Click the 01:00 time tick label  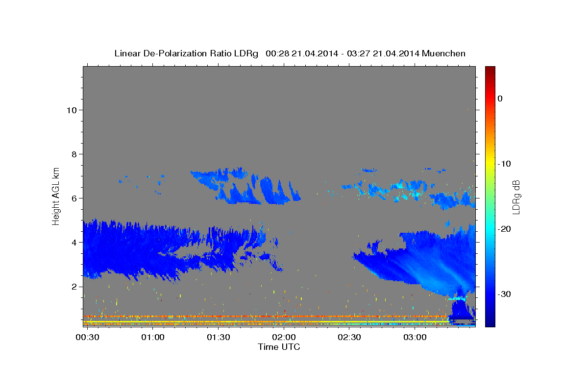point(152,338)
